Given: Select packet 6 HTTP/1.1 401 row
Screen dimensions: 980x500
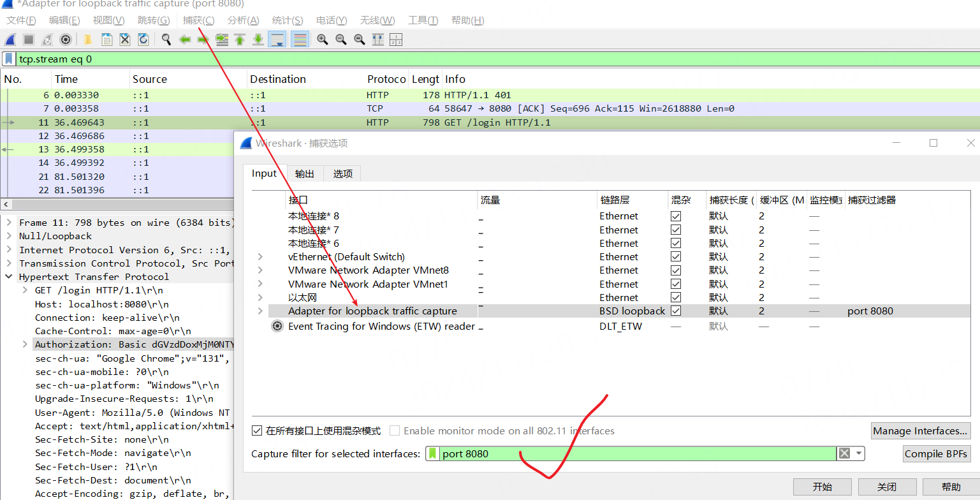Looking at the screenshot, I should tap(490, 95).
